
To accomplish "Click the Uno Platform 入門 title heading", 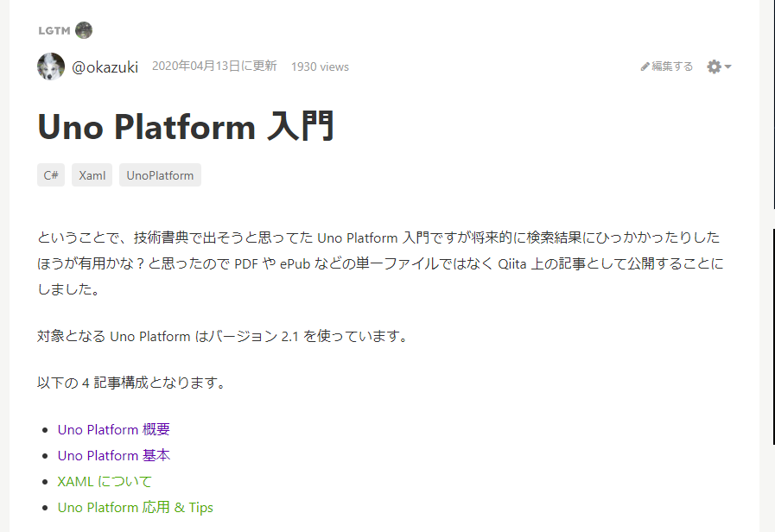I will pos(187,127).
